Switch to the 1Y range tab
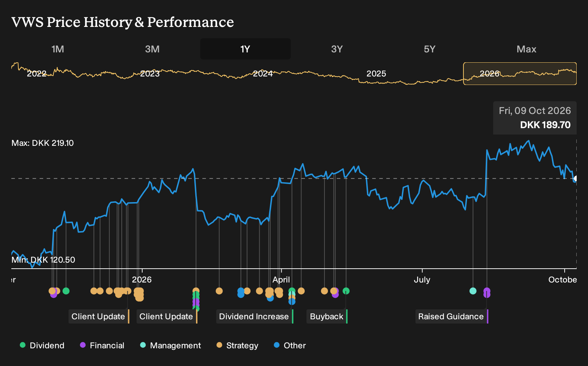588x366 pixels. pyautogui.click(x=245, y=49)
